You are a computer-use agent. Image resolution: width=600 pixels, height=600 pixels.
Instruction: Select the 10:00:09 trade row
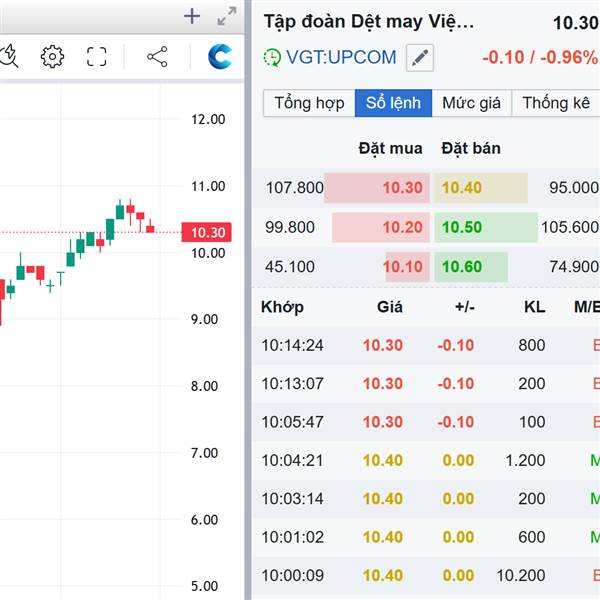426,576
